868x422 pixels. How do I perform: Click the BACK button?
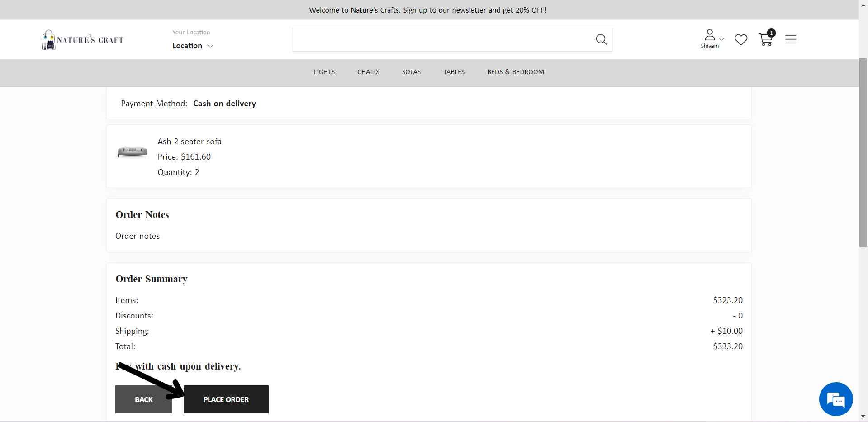[x=144, y=399]
